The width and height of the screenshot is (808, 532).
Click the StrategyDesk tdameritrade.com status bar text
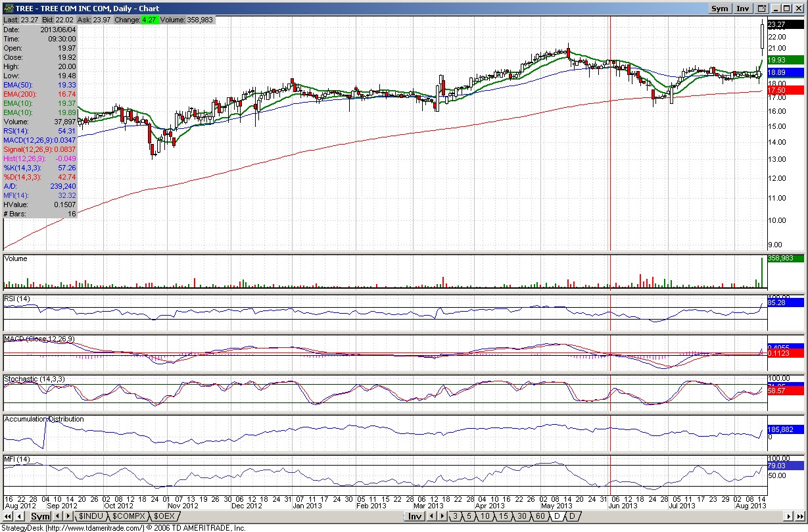(124, 528)
